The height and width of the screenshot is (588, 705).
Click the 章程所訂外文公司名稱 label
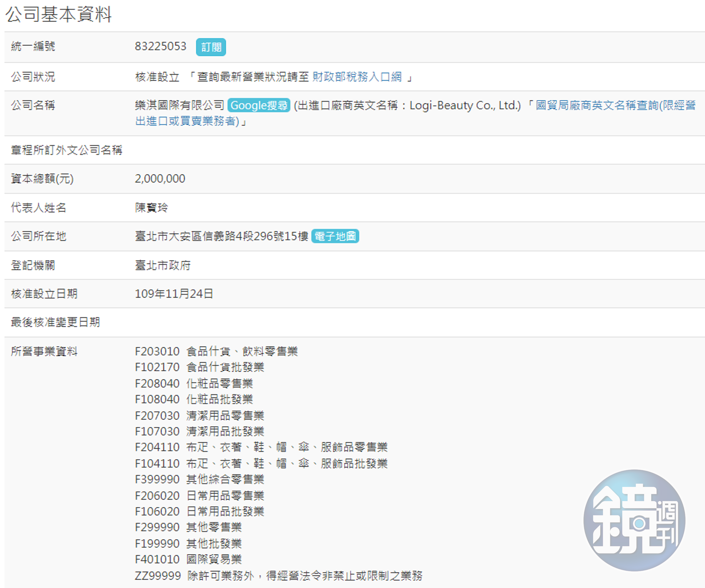point(66,150)
